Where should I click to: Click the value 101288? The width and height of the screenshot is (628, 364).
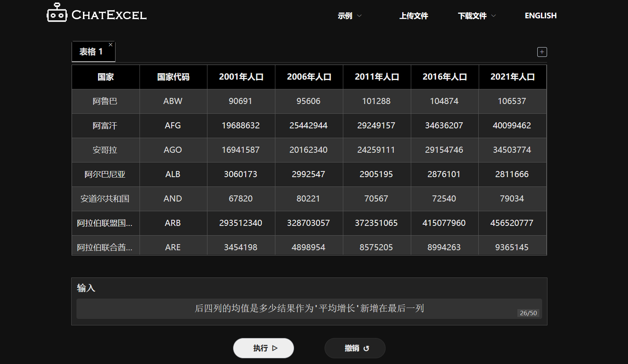tap(376, 101)
